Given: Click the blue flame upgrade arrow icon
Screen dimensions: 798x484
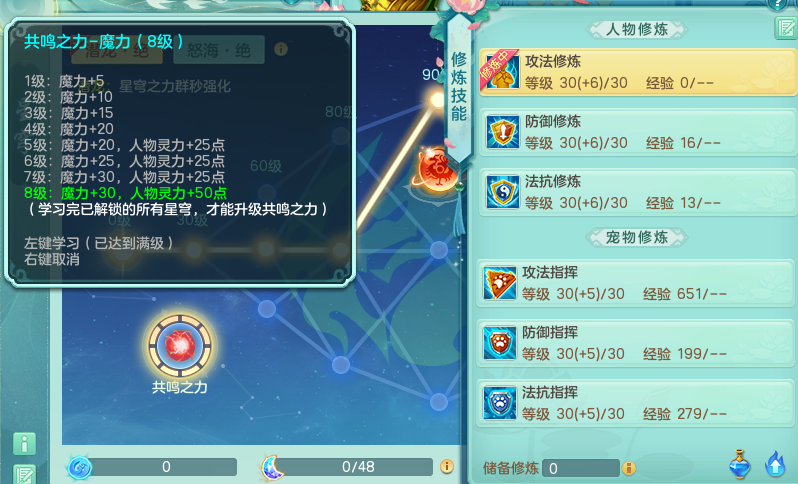Looking at the screenshot, I should tap(775, 464).
